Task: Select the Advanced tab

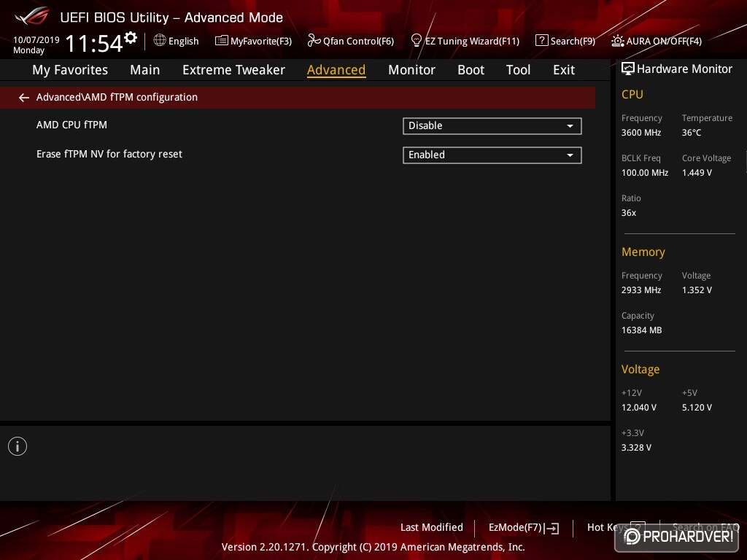Action: pos(336,70)
